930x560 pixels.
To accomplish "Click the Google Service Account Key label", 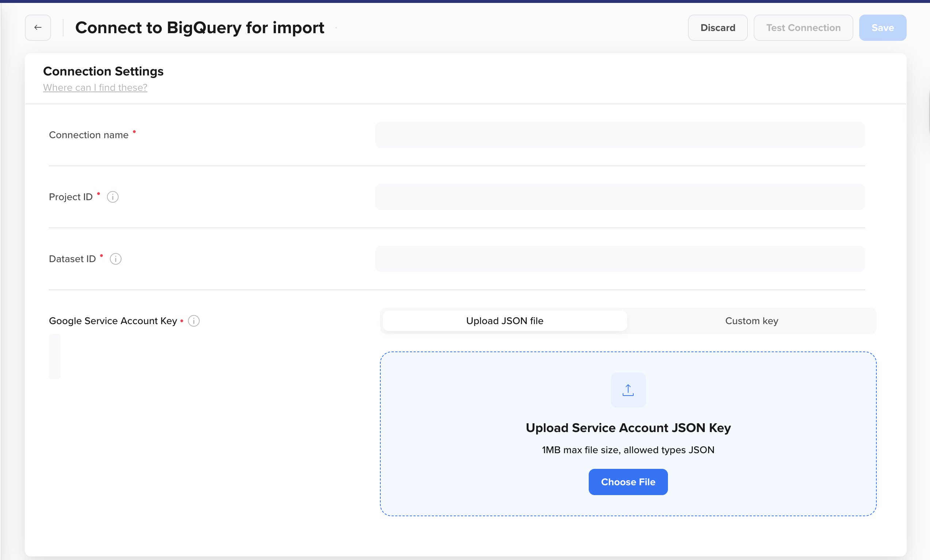I will point(113,321).
